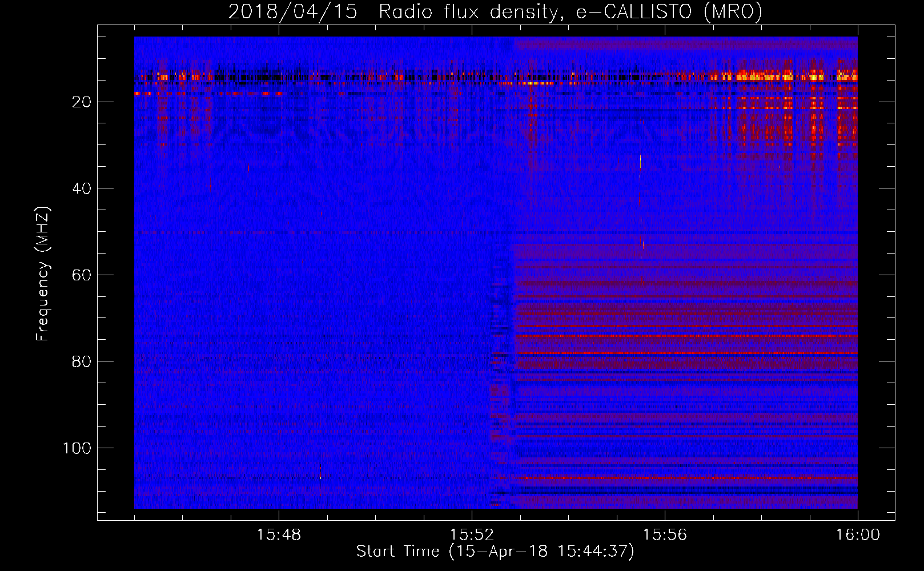Click the plot title 'Radio flux density, e-CALLISTO (MRO)'
The image size is (924, 571).
(570, 12)
